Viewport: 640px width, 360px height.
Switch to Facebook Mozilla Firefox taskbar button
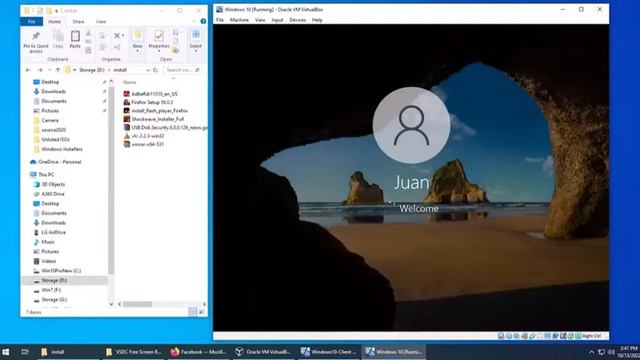click(197, 352)
